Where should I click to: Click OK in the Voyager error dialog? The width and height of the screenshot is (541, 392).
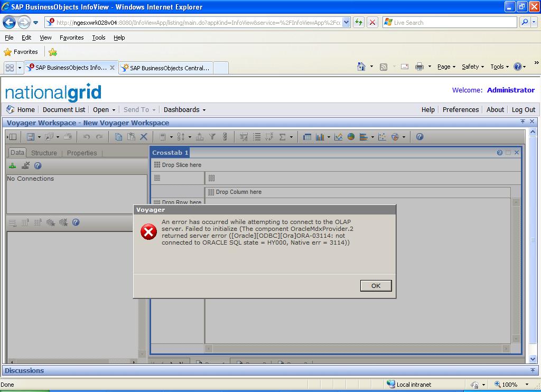click(x=376, y=286)
